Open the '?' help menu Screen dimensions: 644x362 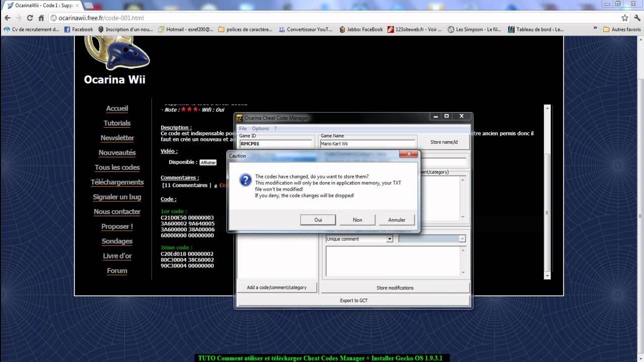click(x=275, y=129)
